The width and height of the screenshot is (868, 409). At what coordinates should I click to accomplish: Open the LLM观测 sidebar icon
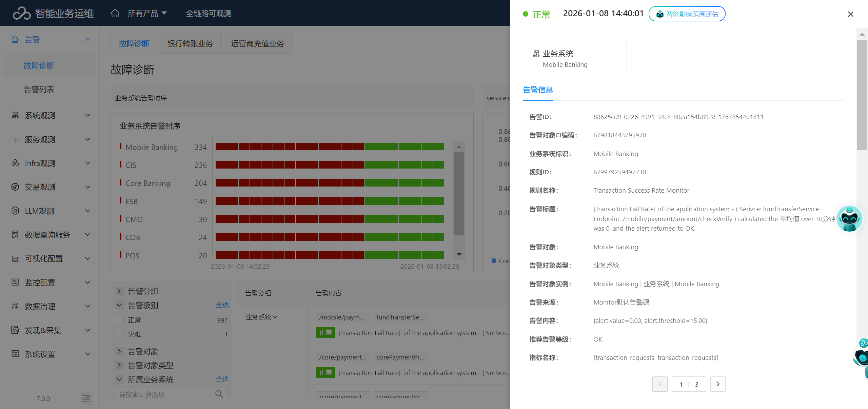tap(15, 211)
